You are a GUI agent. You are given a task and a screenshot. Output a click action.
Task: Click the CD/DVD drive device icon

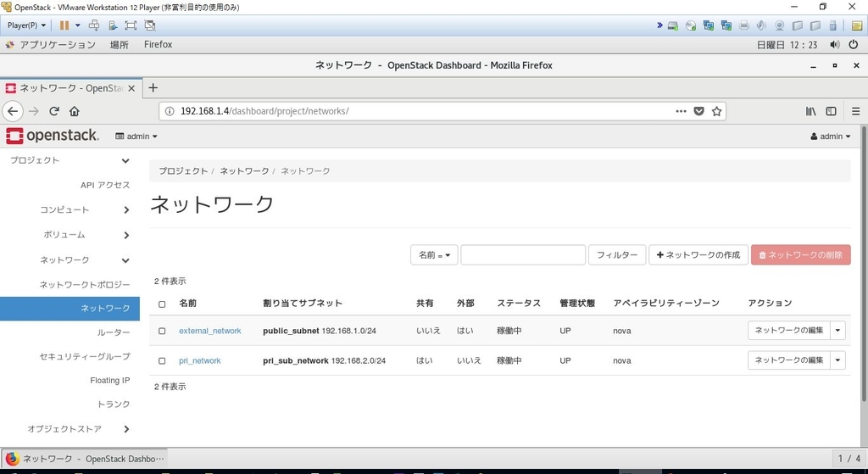tap(690, 25)
